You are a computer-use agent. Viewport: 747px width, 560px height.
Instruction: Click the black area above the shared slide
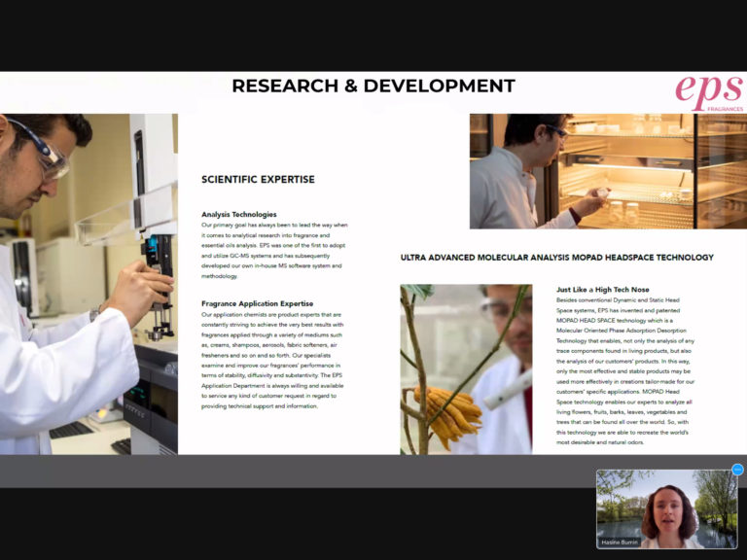coord(373,35)
